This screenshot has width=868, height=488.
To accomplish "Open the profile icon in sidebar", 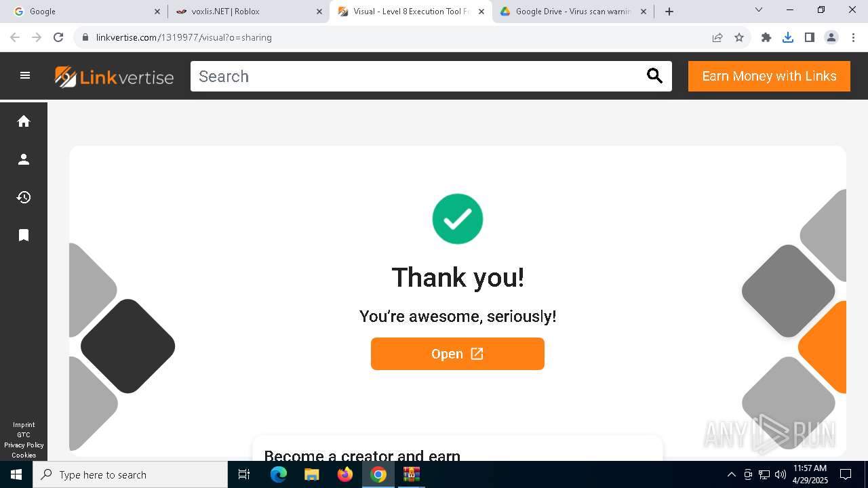I will click(x=24, y=159).
